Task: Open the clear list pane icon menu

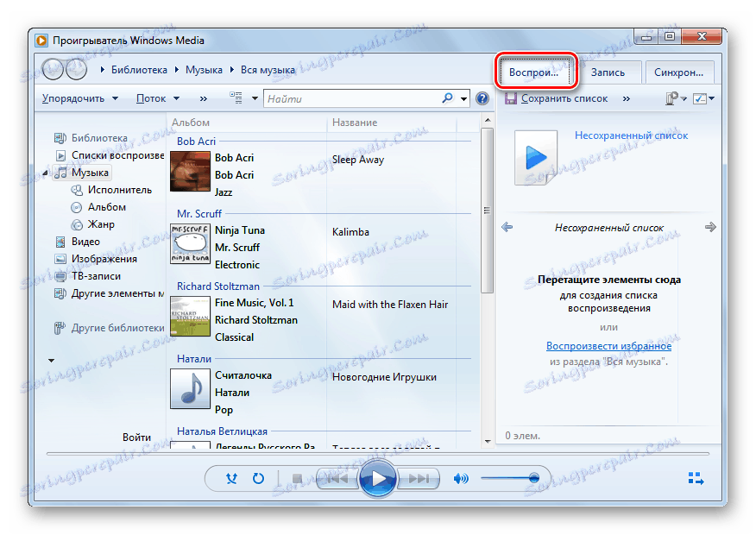Action: [x=676, y=98]
